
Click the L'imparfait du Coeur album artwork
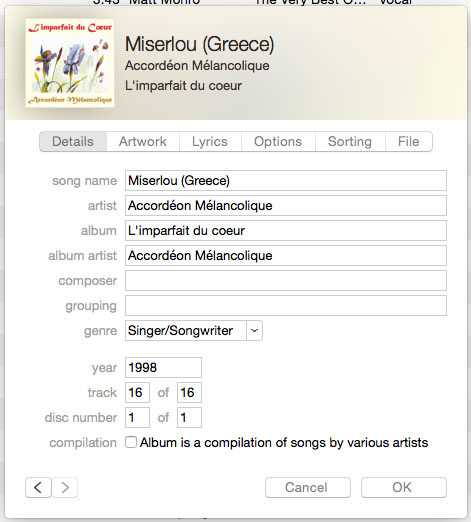click(x=70, y=63)
